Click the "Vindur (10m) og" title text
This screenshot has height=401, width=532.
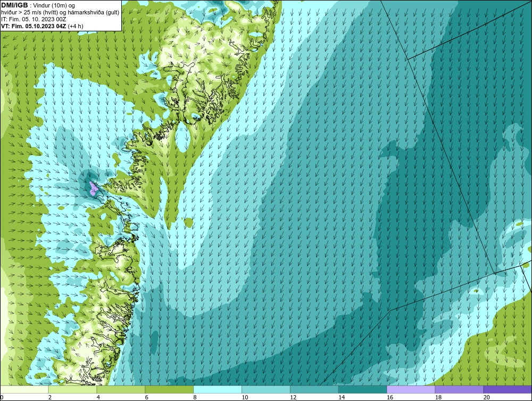[x=55, y=5]
